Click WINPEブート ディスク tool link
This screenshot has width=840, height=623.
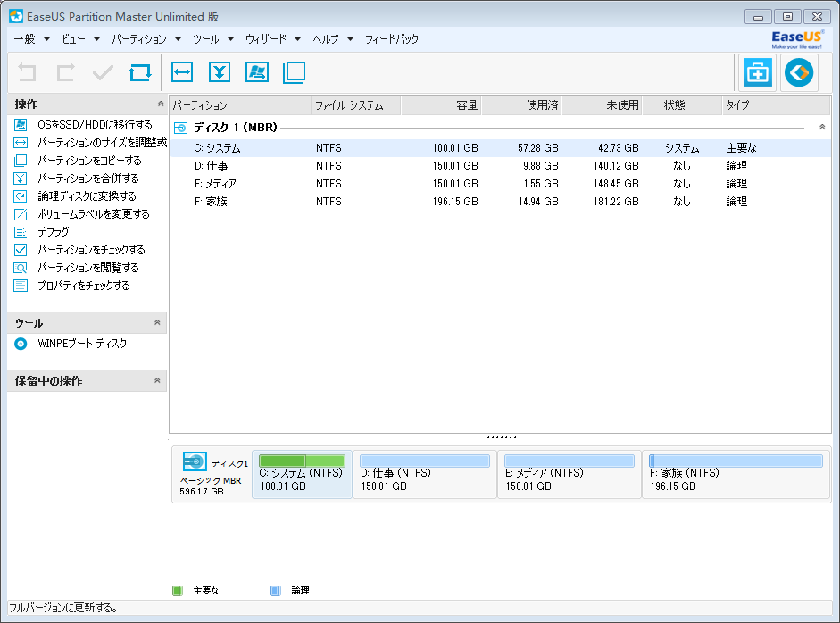pos(82,344)
